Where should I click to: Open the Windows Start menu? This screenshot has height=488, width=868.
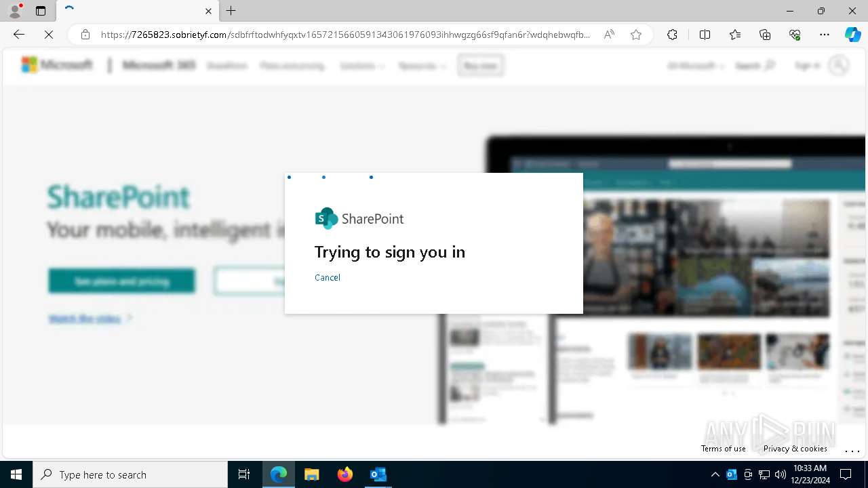pyautogui.click(x=16, y=474)
